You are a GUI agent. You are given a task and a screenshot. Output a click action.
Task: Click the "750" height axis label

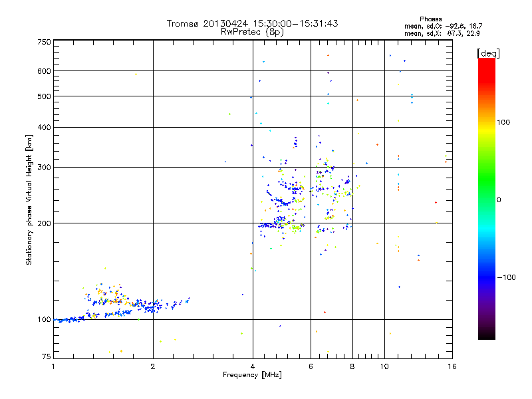tap(45, 42)
